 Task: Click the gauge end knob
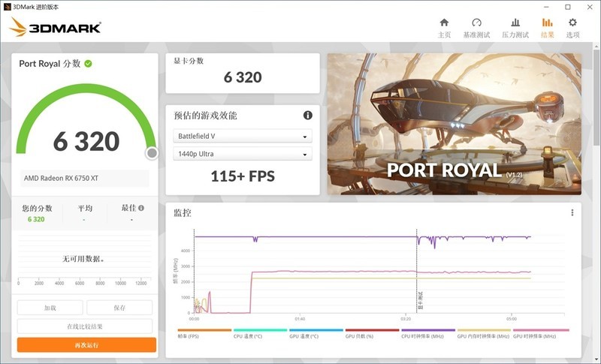152,153
